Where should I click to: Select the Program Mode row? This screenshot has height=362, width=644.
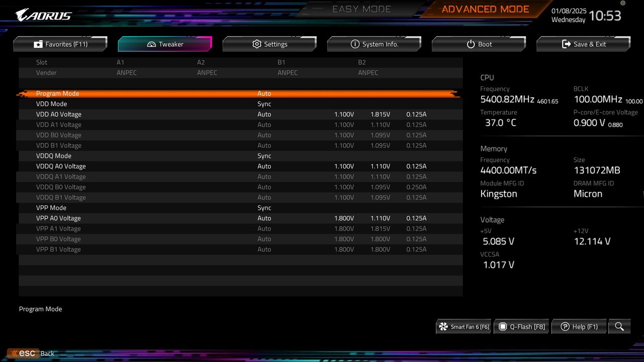pyautogui.click(x=239, y=94)
